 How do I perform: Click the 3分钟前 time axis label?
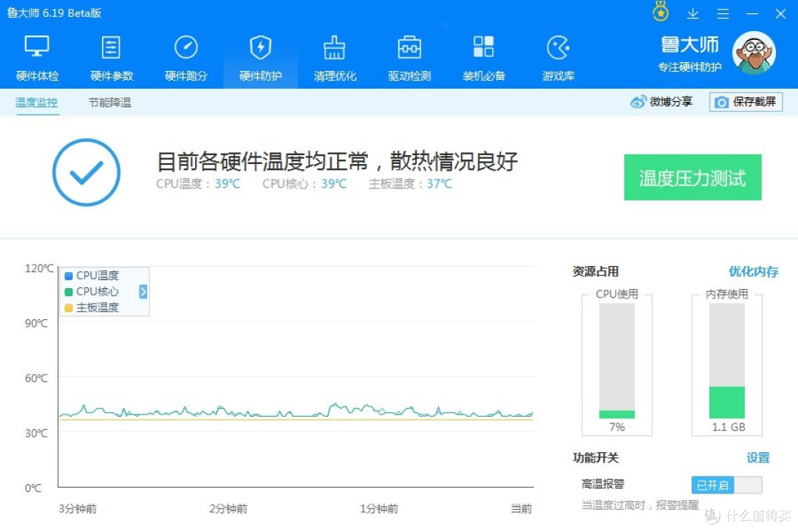click(x=78, y=508)
